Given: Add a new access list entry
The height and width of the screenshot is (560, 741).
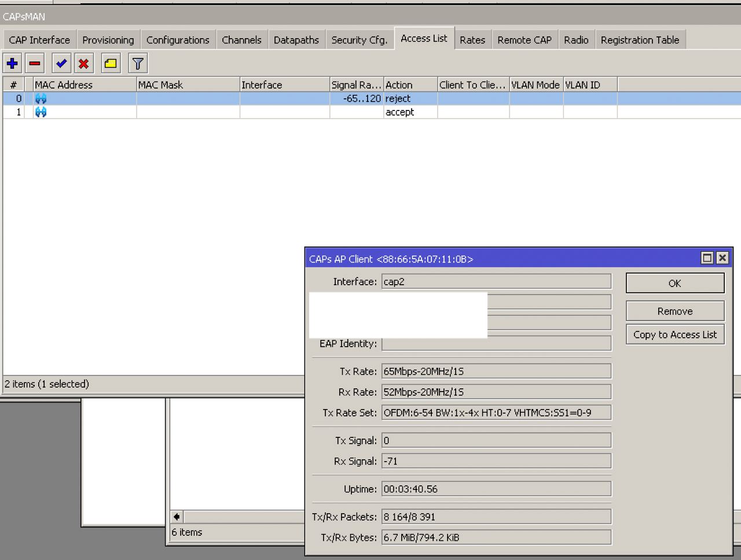Looking at the screenshot, I should [x=12, y=64].
